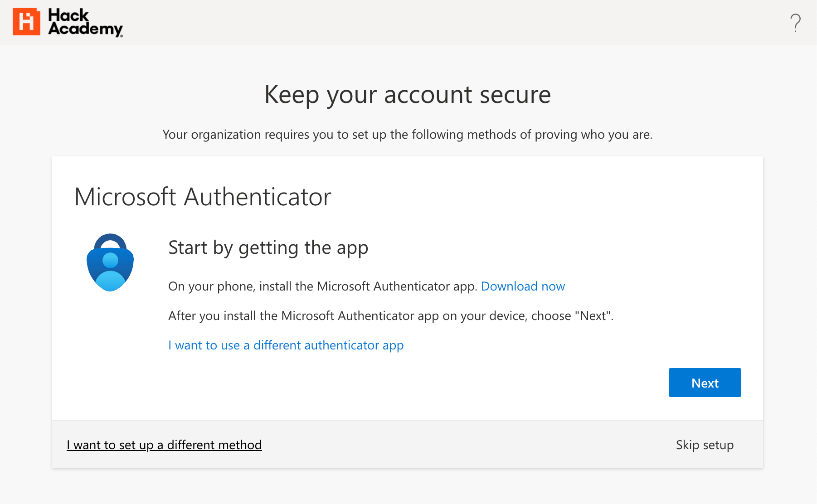Click Skip setup

pyautogui.click(x=705, y=445)
